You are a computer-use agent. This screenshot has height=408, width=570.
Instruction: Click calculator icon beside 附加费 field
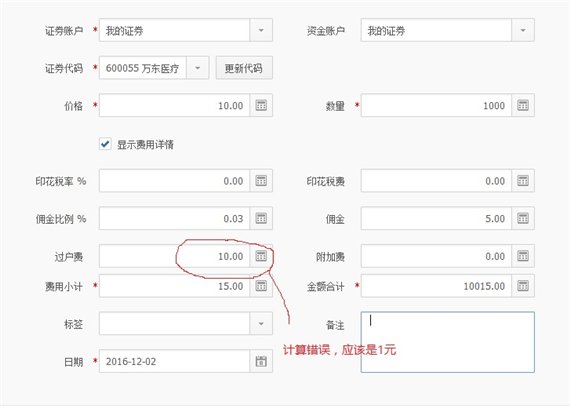click(523, 256)
